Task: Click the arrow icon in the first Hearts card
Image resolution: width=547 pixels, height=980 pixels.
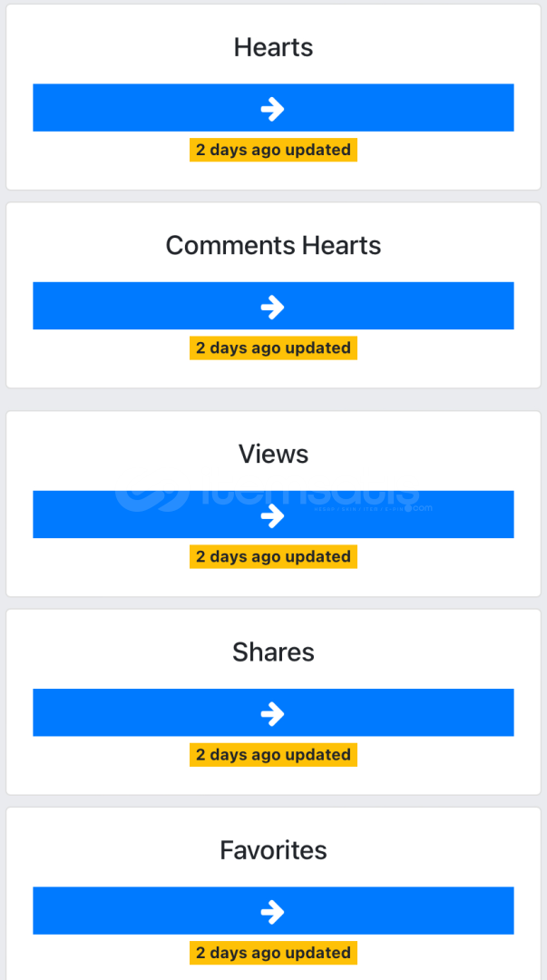Action: [272, 109]
